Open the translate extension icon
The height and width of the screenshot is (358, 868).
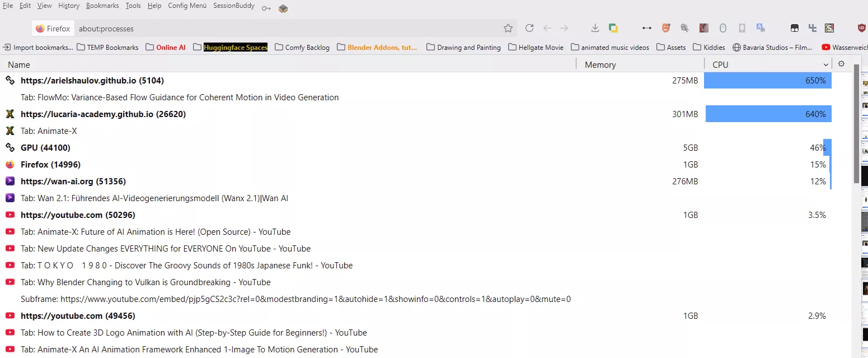[761, 27]
